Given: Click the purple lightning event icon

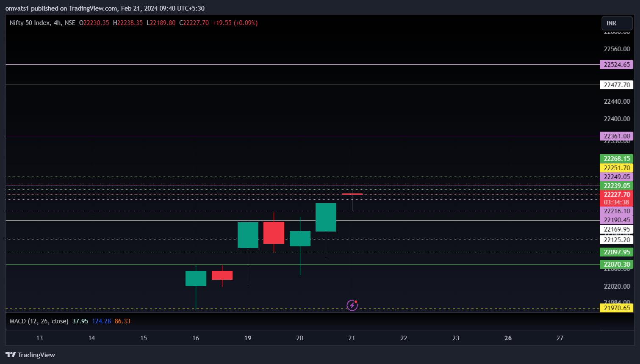Looking at the screenshot, I should (352, 305).
